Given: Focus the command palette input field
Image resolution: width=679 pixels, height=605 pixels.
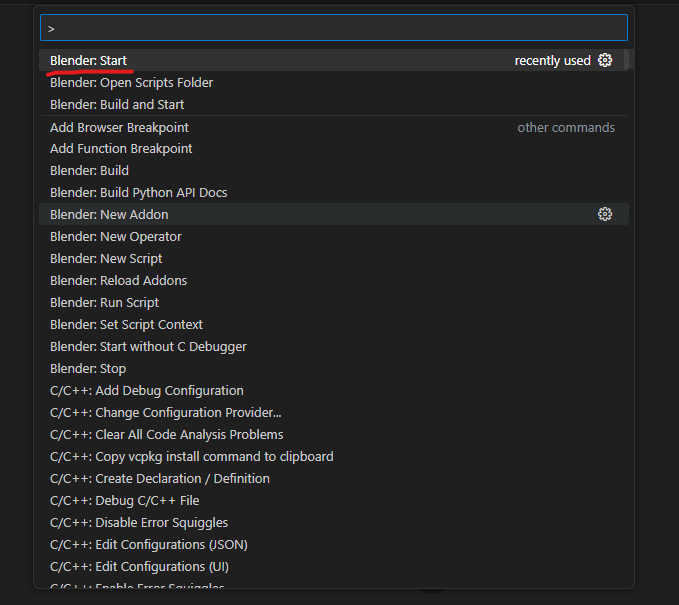Looking at the screenshot, I should coord(334,28).
